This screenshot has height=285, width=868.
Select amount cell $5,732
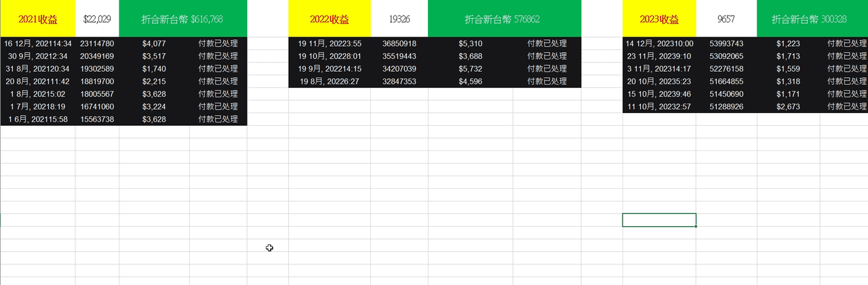(x=471, y=68)
